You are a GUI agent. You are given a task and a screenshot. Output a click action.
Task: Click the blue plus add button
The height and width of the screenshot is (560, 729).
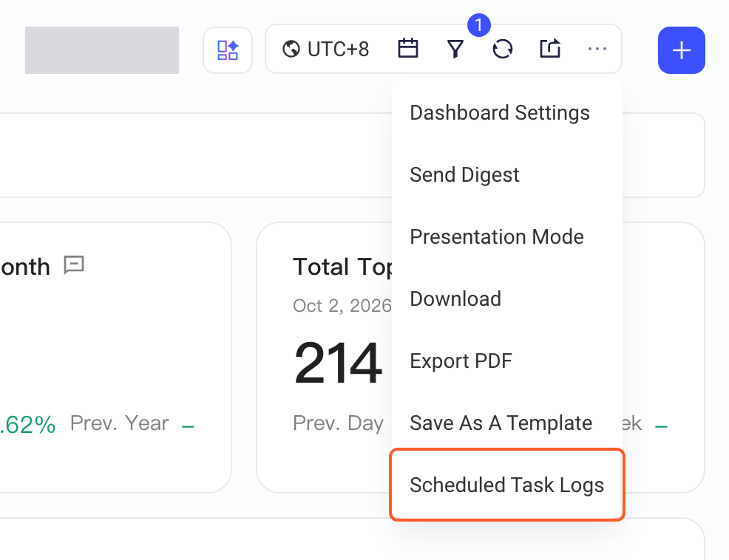click(x=681, y=50)
